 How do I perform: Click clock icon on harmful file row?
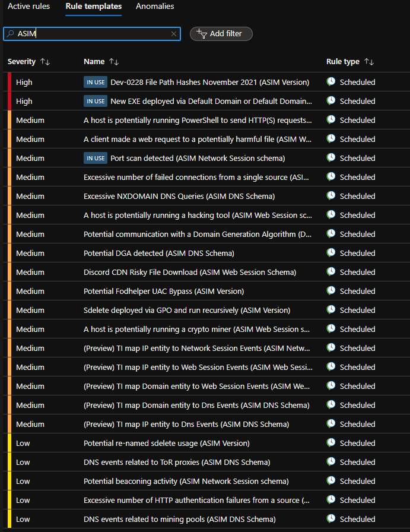pos(331,138)
